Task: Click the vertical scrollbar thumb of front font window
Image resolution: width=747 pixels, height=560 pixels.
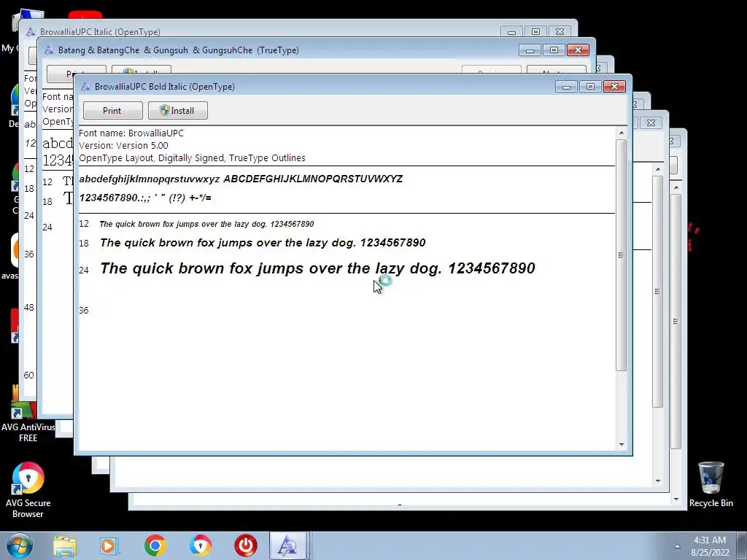Action: (621, 254)
